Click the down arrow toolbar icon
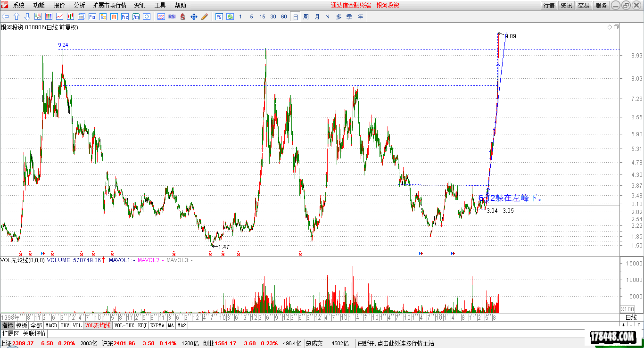This screenshot has height=348, width=644. coord(27,17)
